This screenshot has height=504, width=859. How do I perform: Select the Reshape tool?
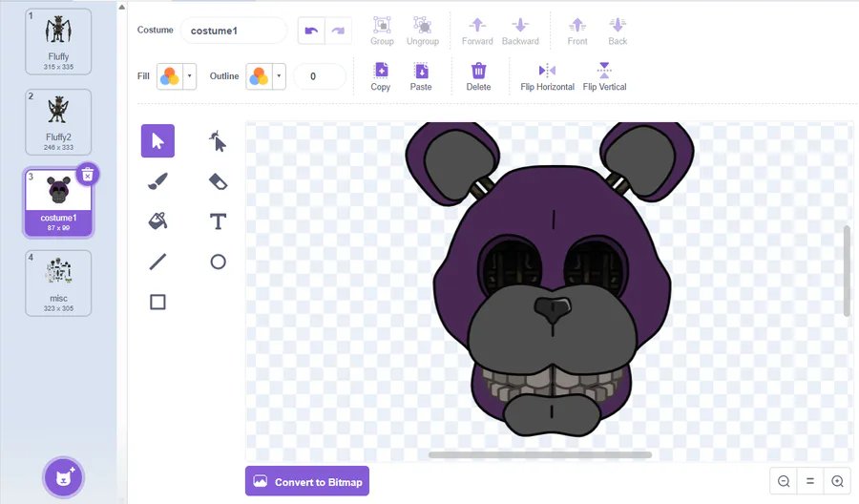(218, 140)
